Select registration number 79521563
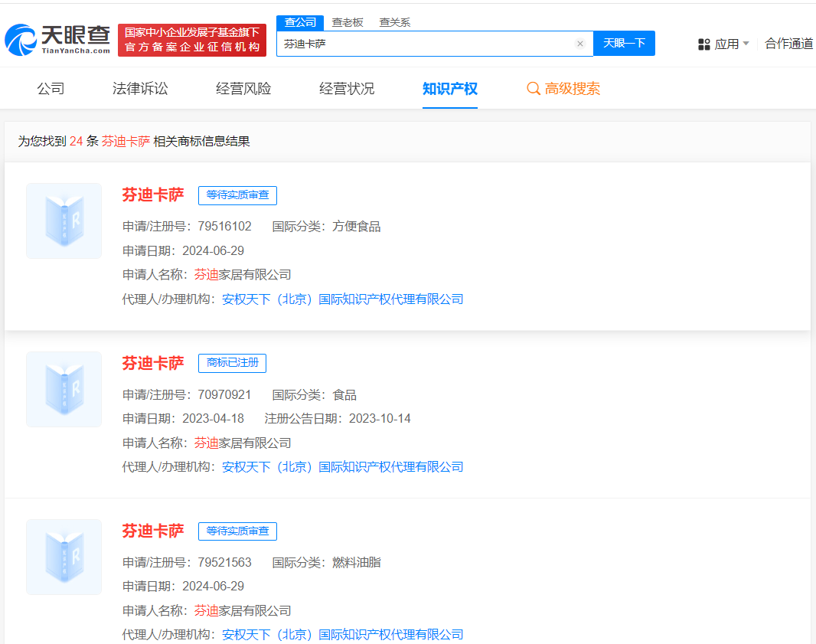The width and height of the screenshot is (816, 644). click(x=225, y=563)
